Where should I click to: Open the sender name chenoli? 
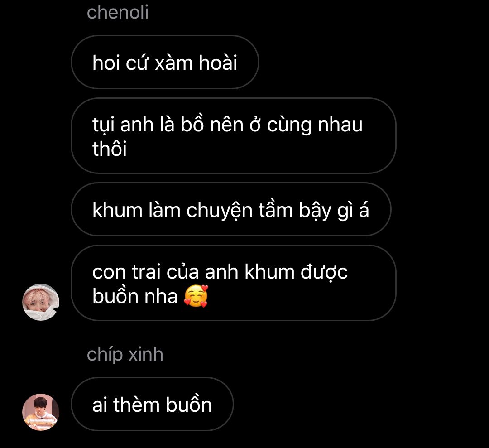[118, 12]
